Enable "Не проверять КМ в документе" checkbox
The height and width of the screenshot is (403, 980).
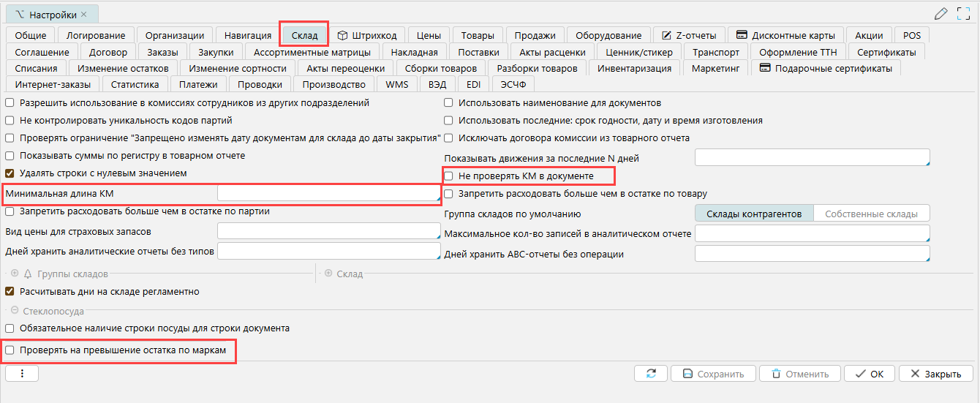(449, 176)
